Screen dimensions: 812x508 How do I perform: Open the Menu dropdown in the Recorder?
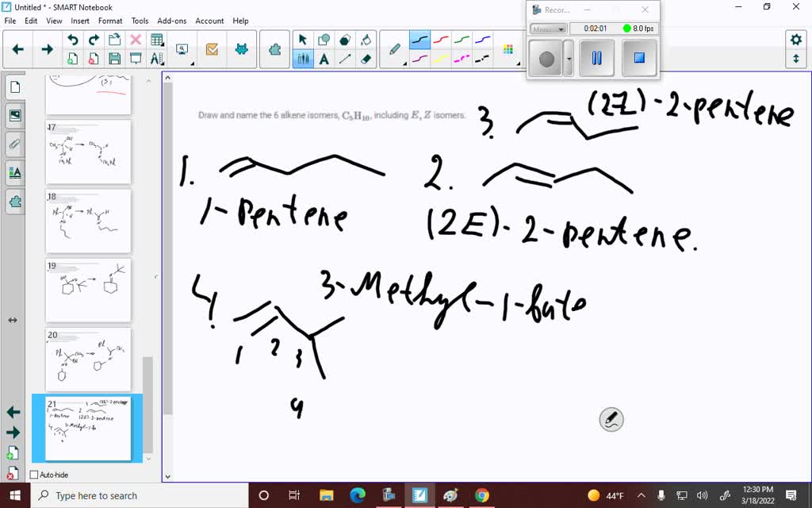pos(549,29)
